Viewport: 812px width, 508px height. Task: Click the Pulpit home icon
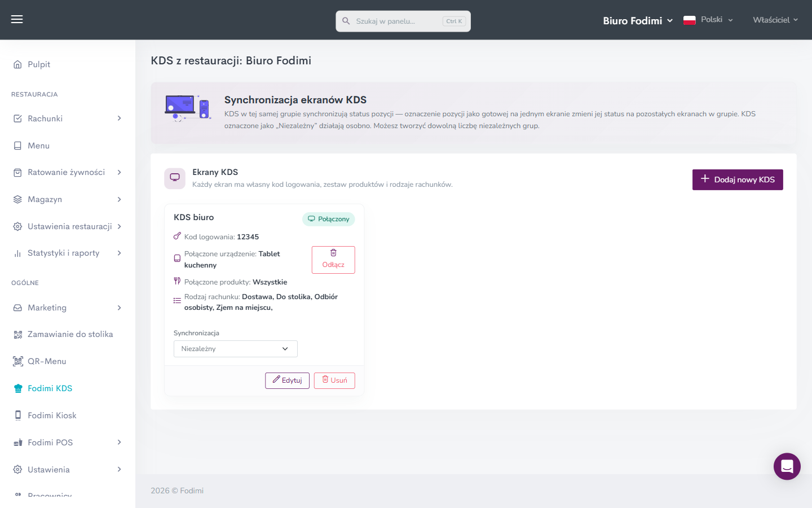coord(17,64)
